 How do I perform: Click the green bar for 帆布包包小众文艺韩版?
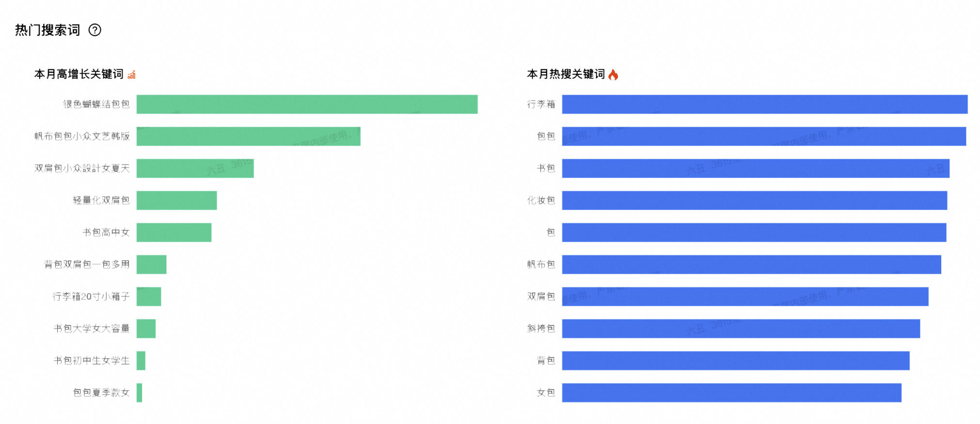pos(248,136)
